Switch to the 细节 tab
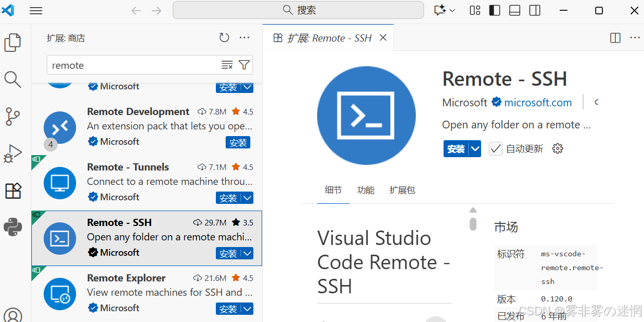This screenshot has width=644, height=322. pos(333,190)
